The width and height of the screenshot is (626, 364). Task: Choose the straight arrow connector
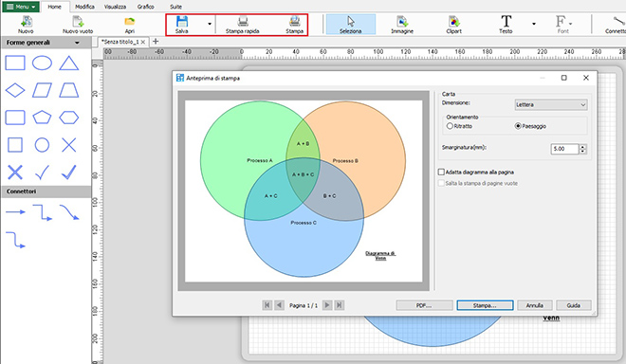[15, 212]
